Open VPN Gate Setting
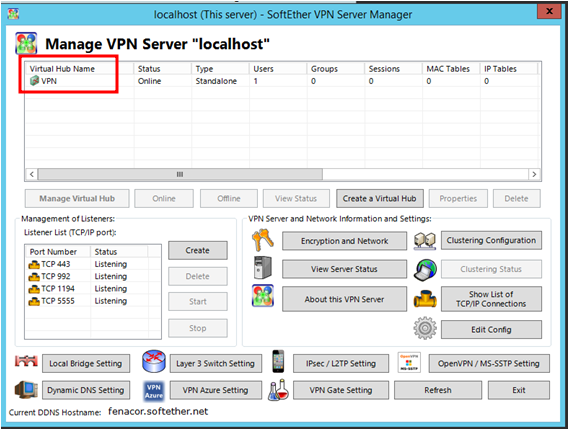Image resolution: width=569 pixels, height=430 pixels. click(x=341, y=390)
